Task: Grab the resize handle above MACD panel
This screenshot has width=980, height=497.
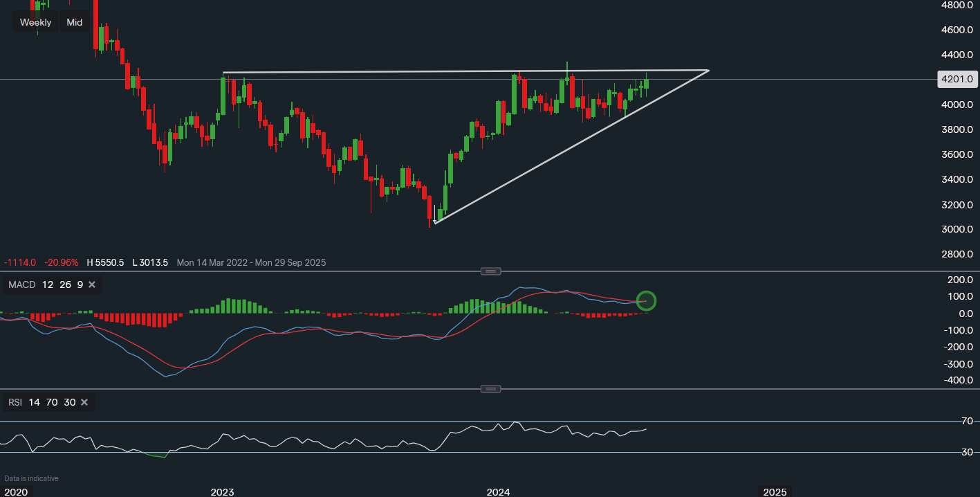Action: click(x=490, y=271)
